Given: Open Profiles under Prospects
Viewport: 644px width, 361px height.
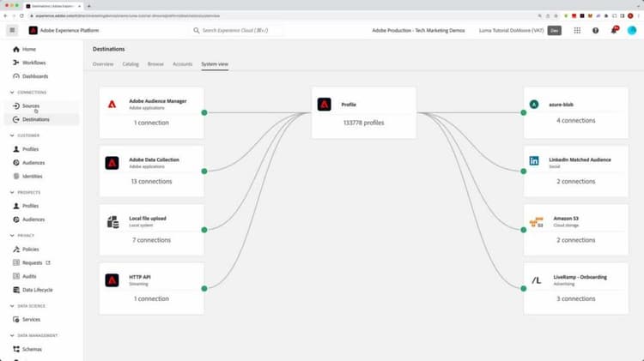Looking at the screenshot, I should click(30, 206).
